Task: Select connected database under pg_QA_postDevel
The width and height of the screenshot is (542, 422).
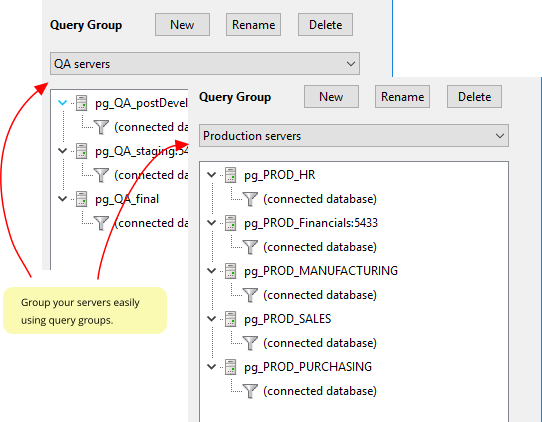Action: pyautogui.click(x=151, y=127)
